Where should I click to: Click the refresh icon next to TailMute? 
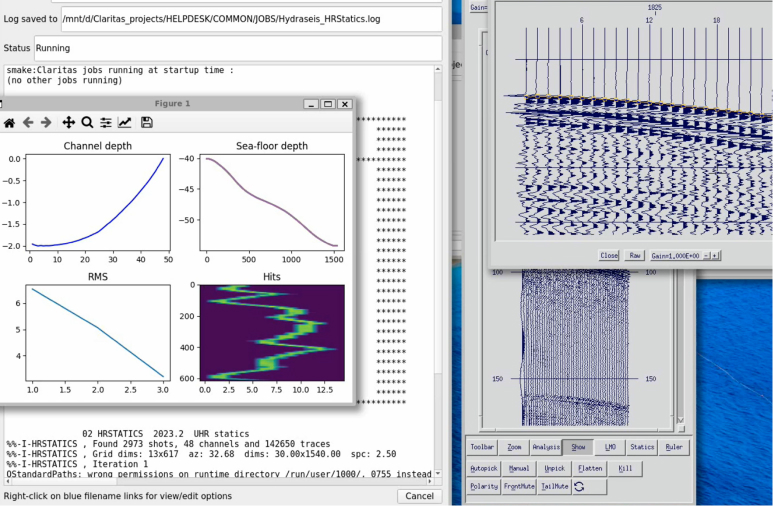pyautogui.click(x=579, y=487)
